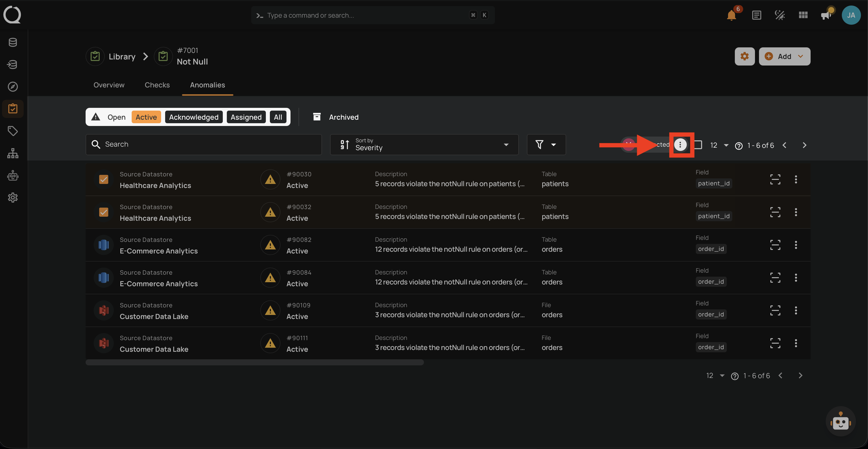868x449 pixels.
Task: Open preview for anomaly #90030
Action: [775, 179]
